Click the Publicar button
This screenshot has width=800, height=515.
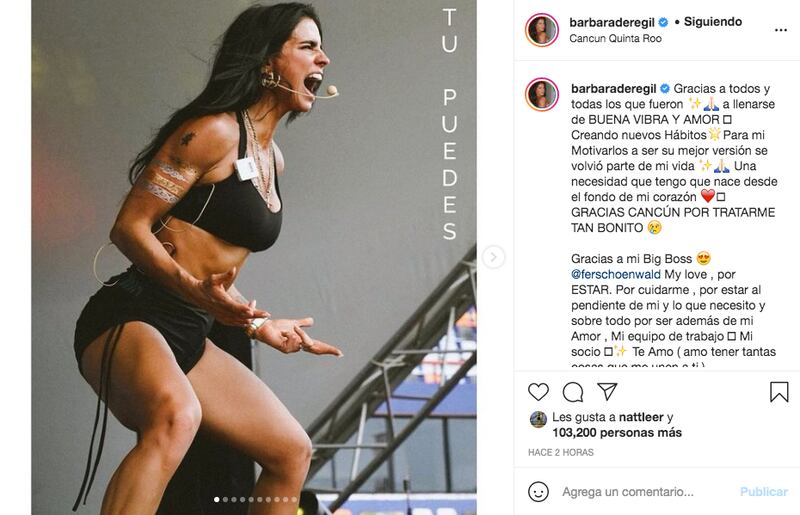click(x=764, y=492)
